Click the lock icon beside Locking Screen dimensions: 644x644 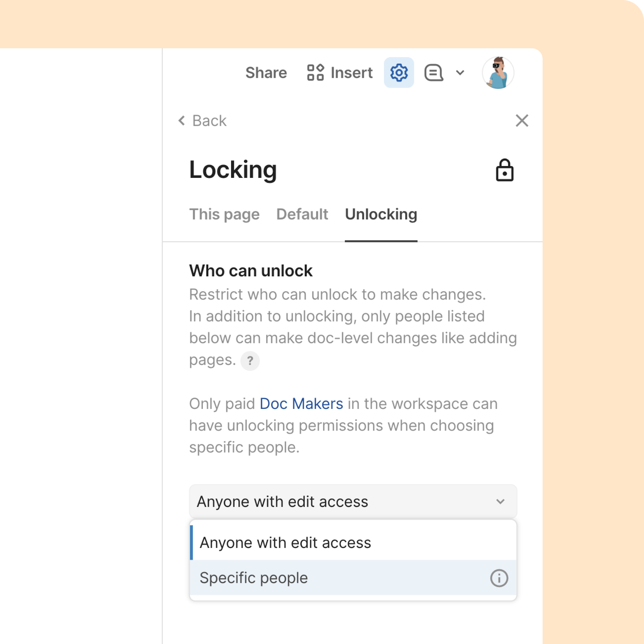click(x=504, y=170)
